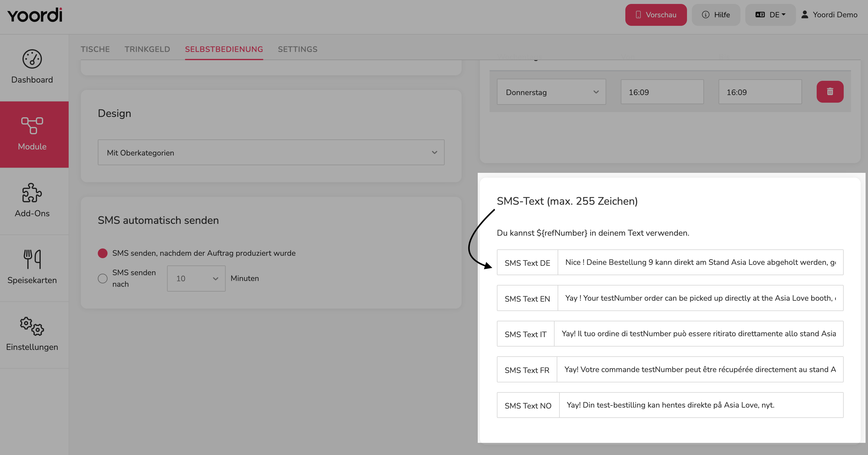Open Einstellungen gears icon

(x=32, y=326)
